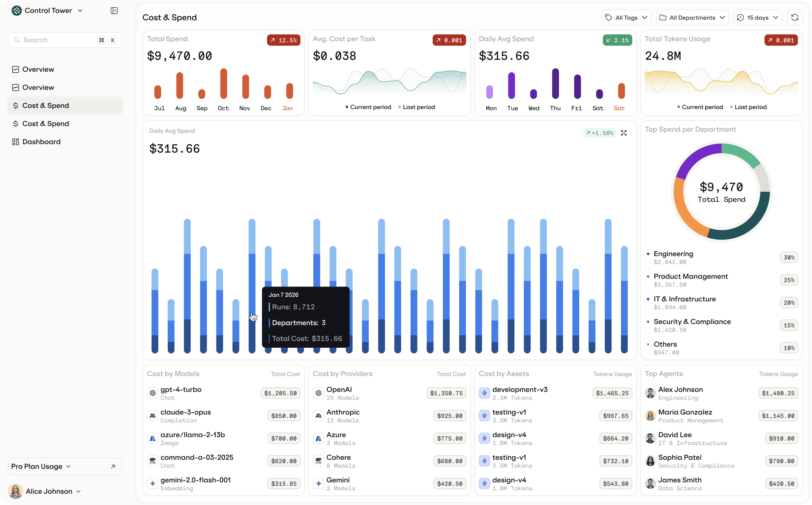
Task: Open the All Tags dropdown
Action: [626, 18]
